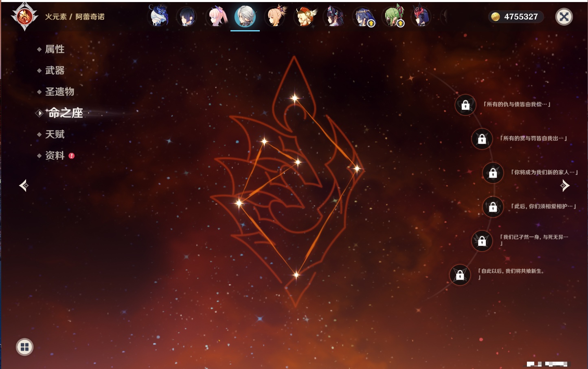The height and width of the screenshot is (369, 588).
Task: Open the grid menu button at bottom left
Action: 24,347
